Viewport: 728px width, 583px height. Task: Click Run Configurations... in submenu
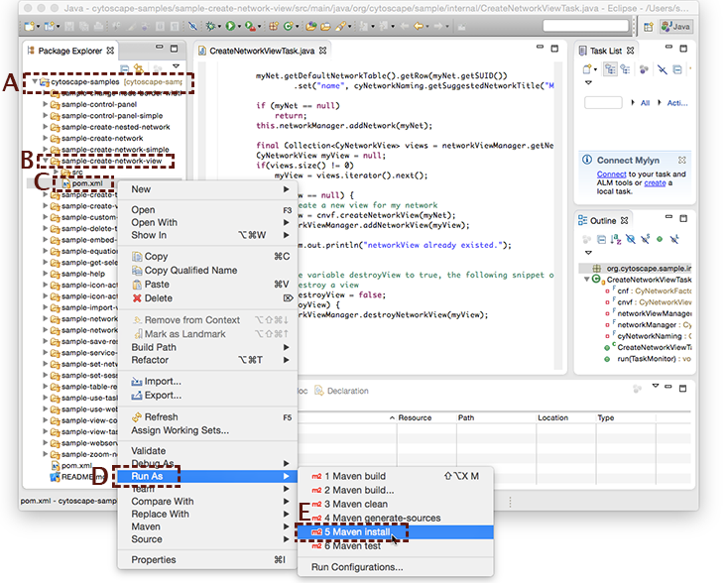pos(395,567)
